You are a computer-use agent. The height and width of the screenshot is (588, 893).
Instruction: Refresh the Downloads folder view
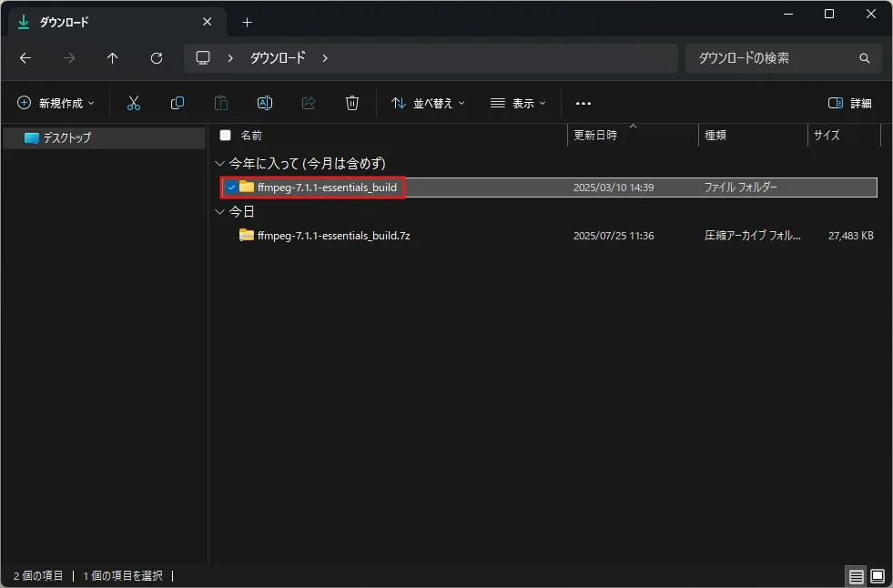[157, 58]
